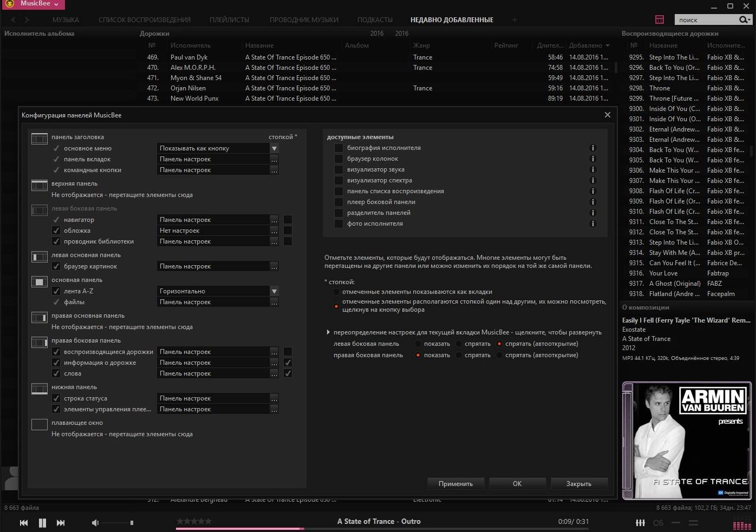Set right sidebar to 'спрятать (автооткрытие)'
Viewport: 756px width, 532px height.
(499, 355)
